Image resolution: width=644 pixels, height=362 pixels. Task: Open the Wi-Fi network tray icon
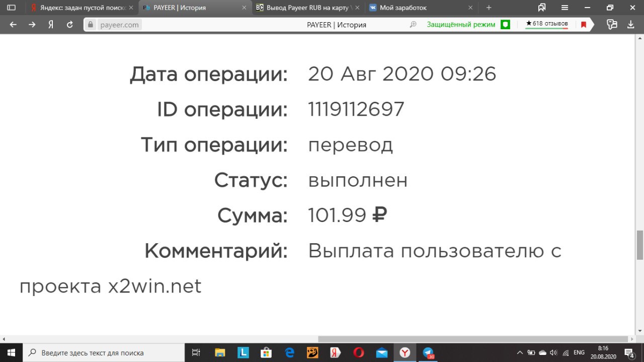[x=566, y=352]
